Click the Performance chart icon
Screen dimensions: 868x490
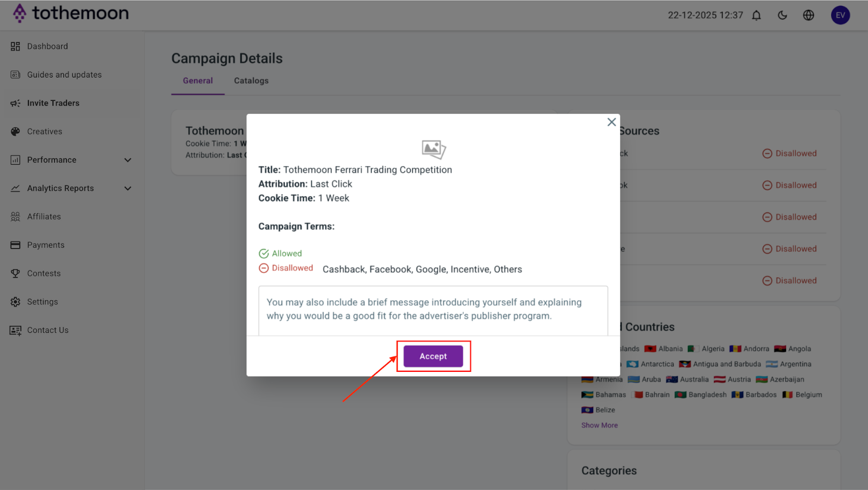[15, 160]
